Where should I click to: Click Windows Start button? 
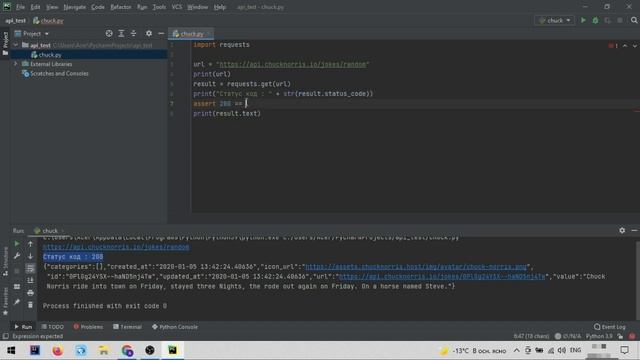(x=11, y=350)
